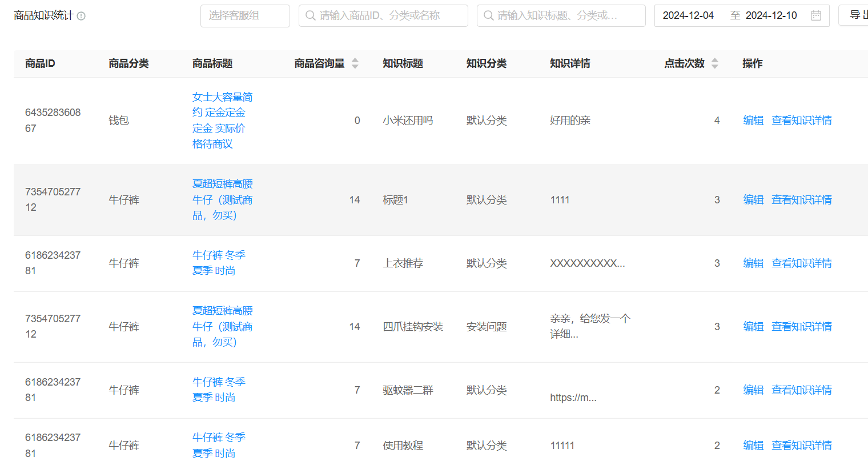Click knowledge title 小米还用吗
The height and width of the screenshot is (469, 868).
coord(408,121)
